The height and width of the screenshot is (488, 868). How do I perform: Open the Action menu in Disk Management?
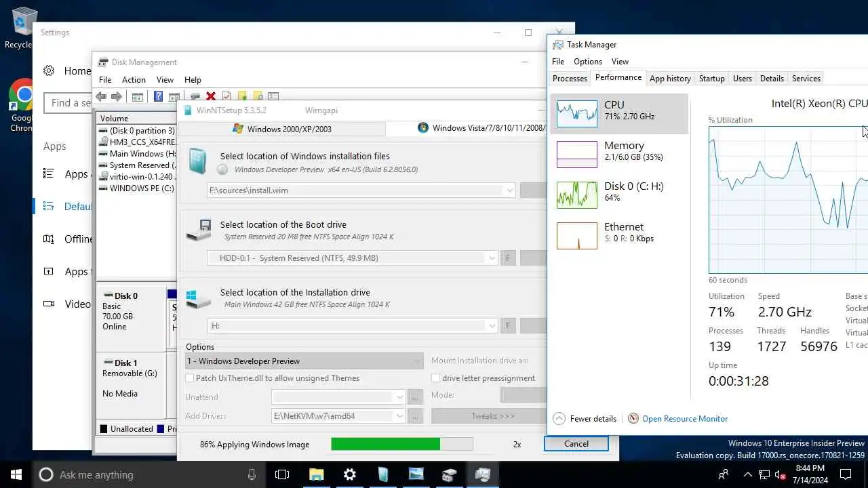click(x=134, y=79)
